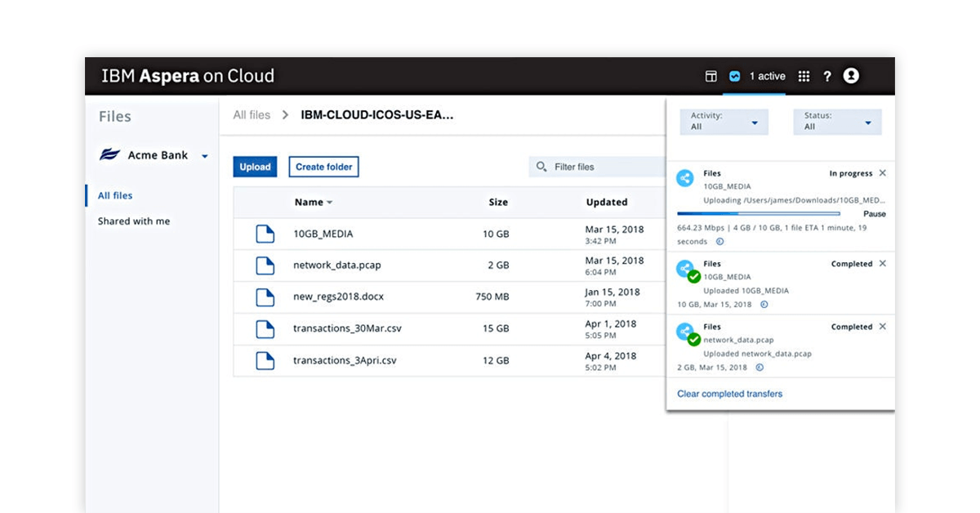The height and width of the screenshot is (513, 980).
Task: Click the breadcrumb chevron after All files
Action: [x=285, y=115]
